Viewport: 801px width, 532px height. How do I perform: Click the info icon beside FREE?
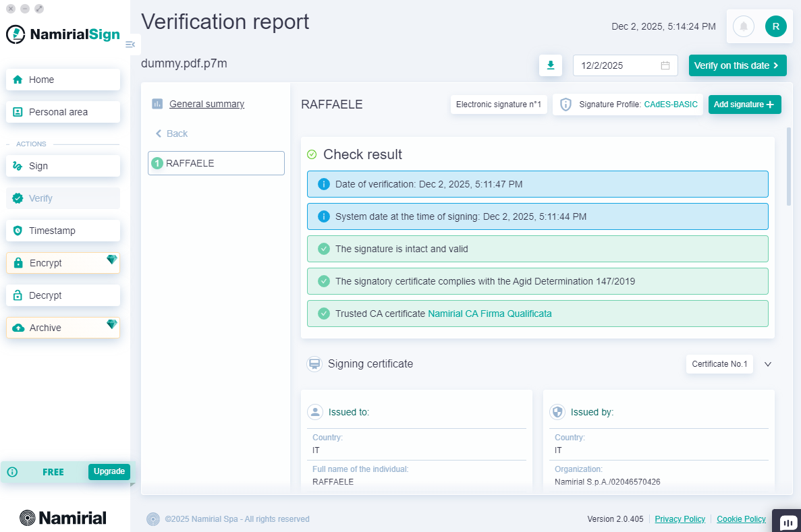12,472
